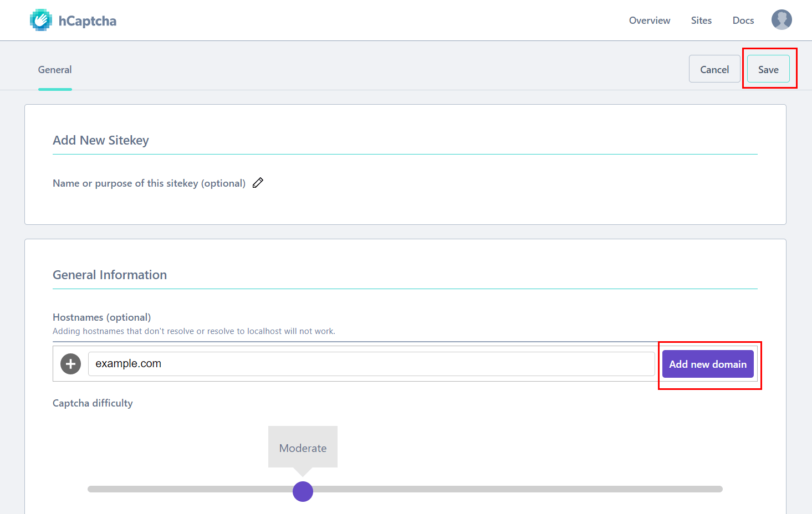
Task: Click the Add New Sitekey heading
Action: tap(100, 140)
